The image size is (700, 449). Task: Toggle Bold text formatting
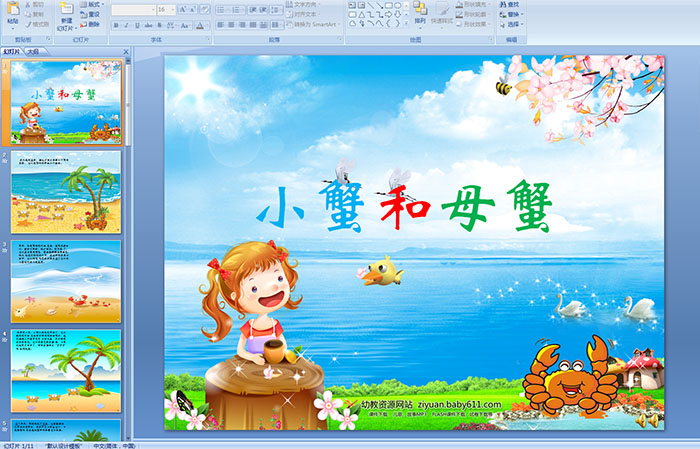(116, 25)
